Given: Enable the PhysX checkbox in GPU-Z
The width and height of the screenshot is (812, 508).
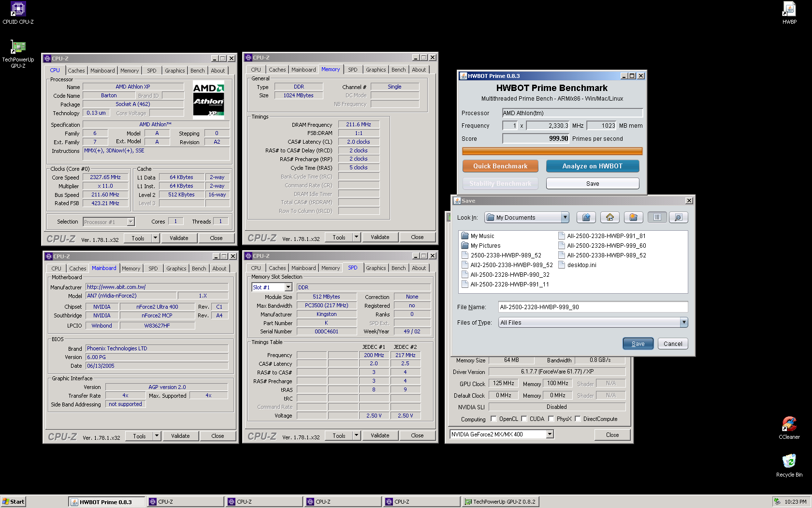Looking at the screenshot, I should click(551, 419).
